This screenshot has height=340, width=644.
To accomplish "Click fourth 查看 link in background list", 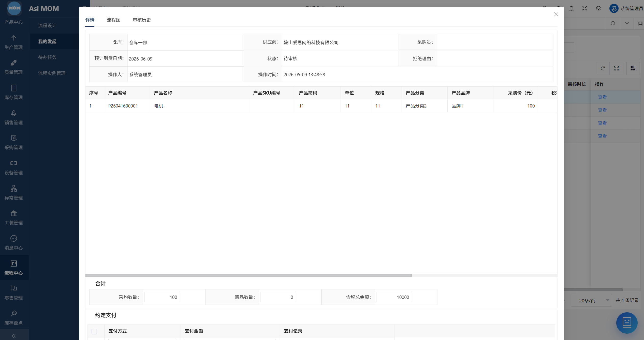I will 602,136.
